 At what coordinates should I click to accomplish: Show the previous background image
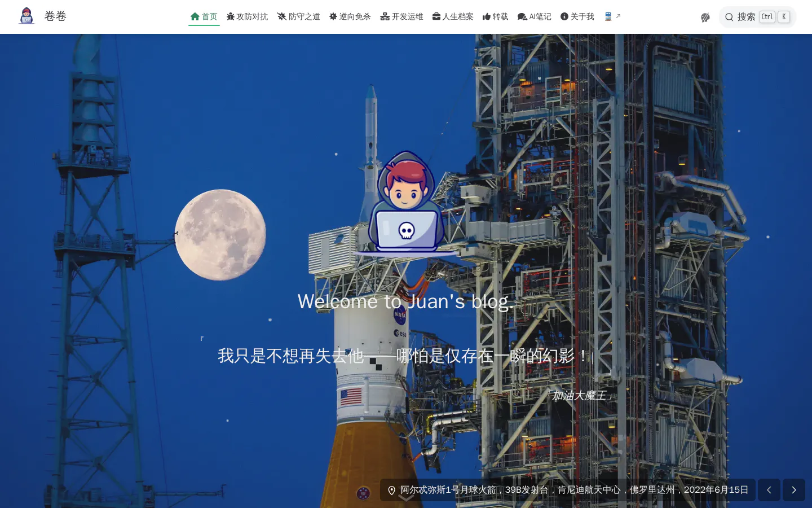[x=769, y=490]
